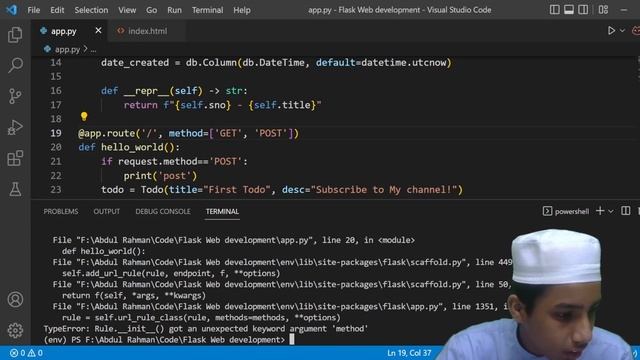Click line number 19 in the gutter

click(x=56, y=133)
